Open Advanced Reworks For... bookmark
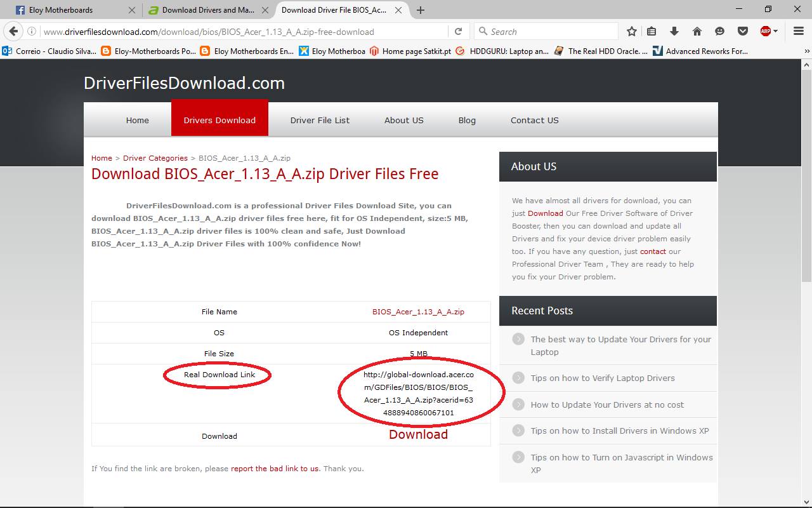This screenshot has height=508, width=812. [700, 51]
